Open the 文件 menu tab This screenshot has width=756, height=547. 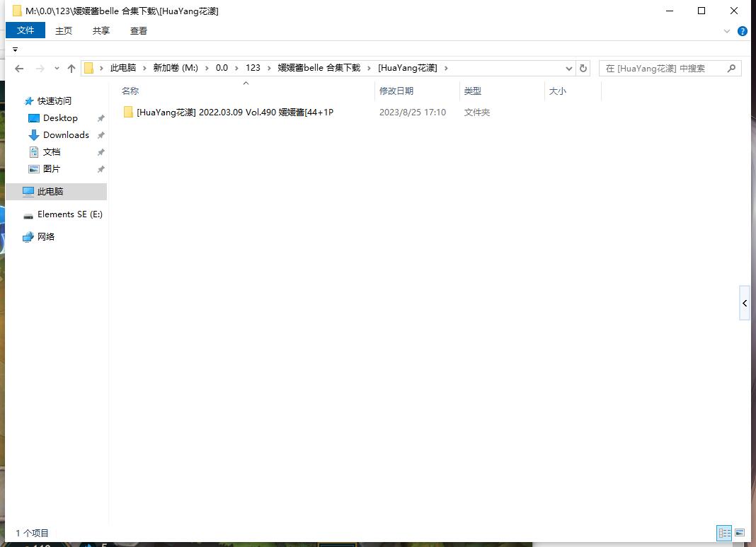click(25, 30)
